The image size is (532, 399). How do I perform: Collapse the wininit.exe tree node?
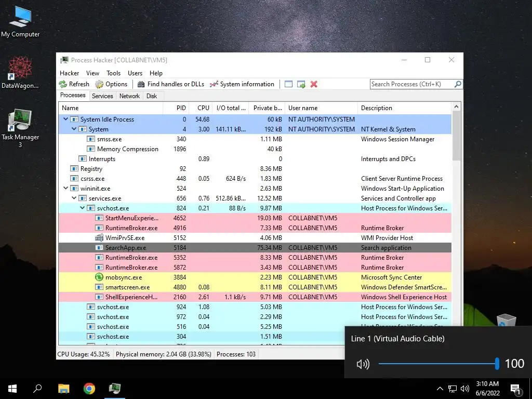click(x=66, y=188)
